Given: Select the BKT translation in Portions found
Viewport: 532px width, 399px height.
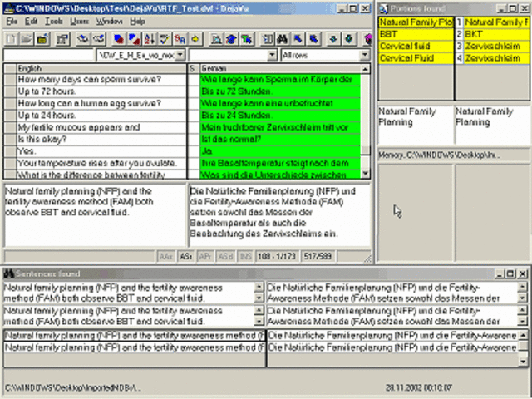Looking at the screenshot, I should (496, 34).
